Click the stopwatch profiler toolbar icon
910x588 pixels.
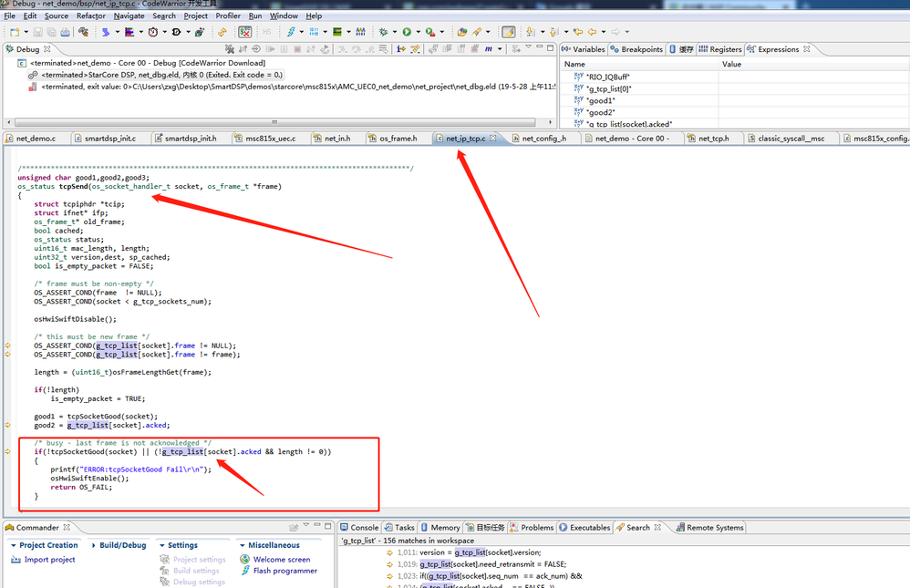153,32
